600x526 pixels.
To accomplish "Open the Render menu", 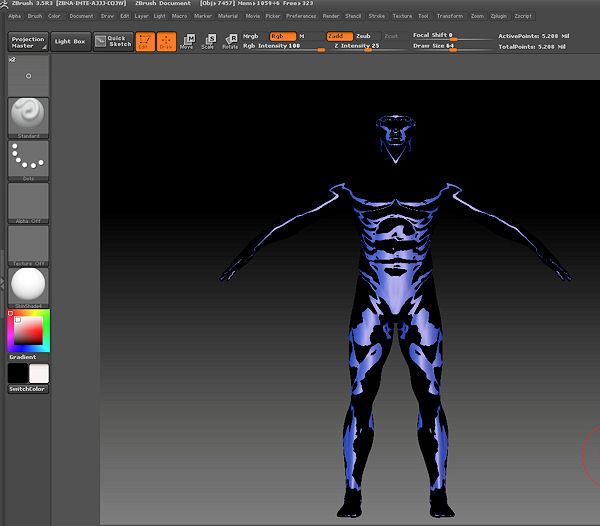I will coord(331,16).
